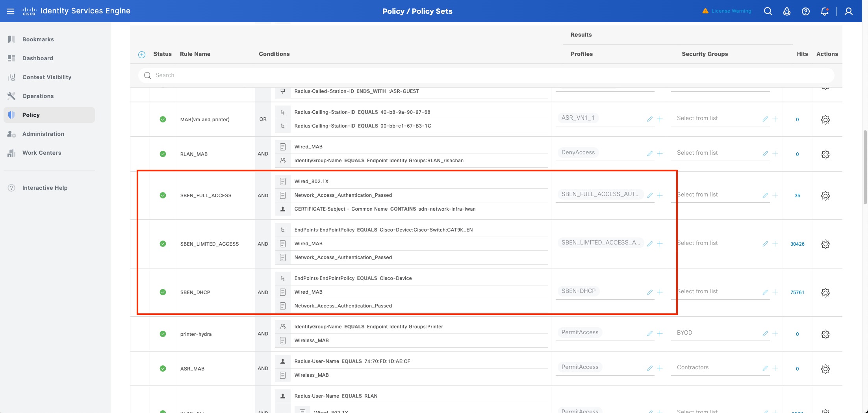Viewport: 868px width, 413px height.
Task: Click hit count 30426 for SBEN_LIMITED_ACCESS
Action: tap(797, 244)
